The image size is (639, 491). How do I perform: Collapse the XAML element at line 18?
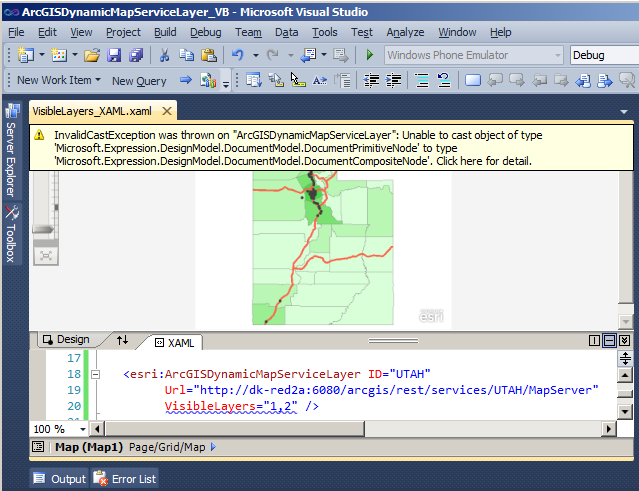click(x=95, y=374)
